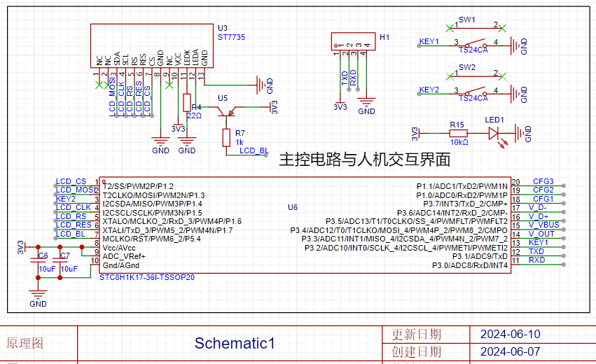Click pin name P1.1/ADC1/TxD2/PWM1N
596x364 pixels.
[462, 186]
